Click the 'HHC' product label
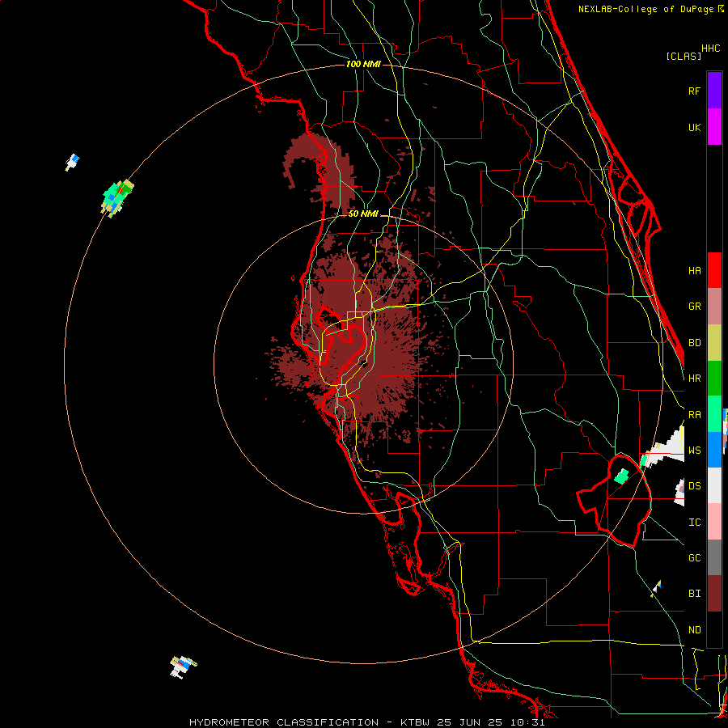Viewport: 728px width, 728px height. click(711, 49)
